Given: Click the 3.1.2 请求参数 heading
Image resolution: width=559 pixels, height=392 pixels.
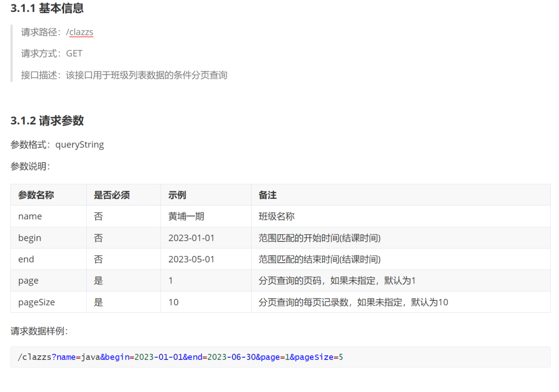Looking at the screenshot, I should (47, 121).
